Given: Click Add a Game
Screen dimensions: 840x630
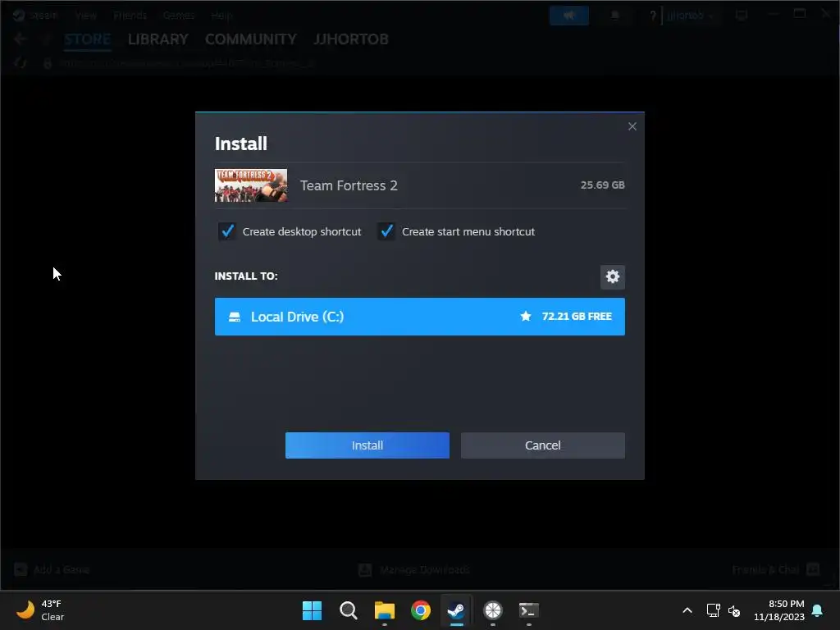Looking at the screenshot, I should coord(52,569).
